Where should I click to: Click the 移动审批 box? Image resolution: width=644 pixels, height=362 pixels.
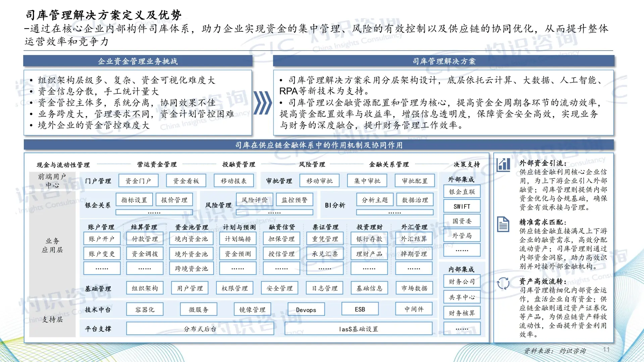coord(319,181)
